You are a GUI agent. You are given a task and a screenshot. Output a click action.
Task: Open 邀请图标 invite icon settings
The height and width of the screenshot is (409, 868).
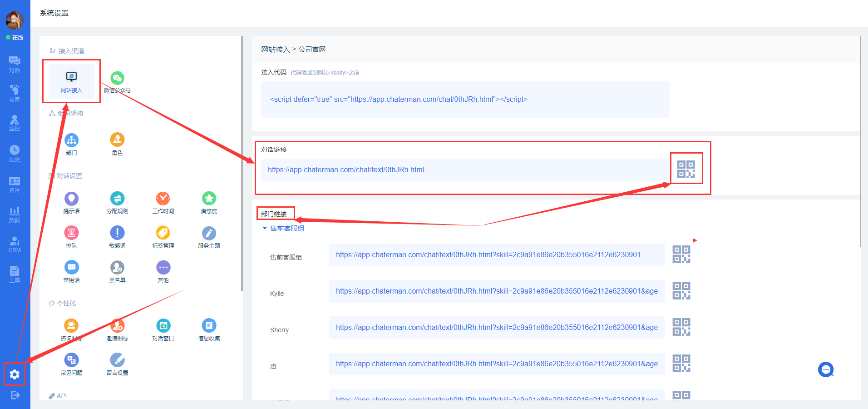pyautogui.click(x=117, y=330)
